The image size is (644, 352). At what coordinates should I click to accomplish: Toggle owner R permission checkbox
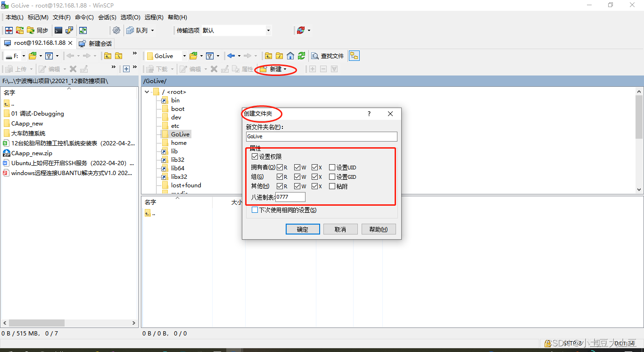pos(280,167)
